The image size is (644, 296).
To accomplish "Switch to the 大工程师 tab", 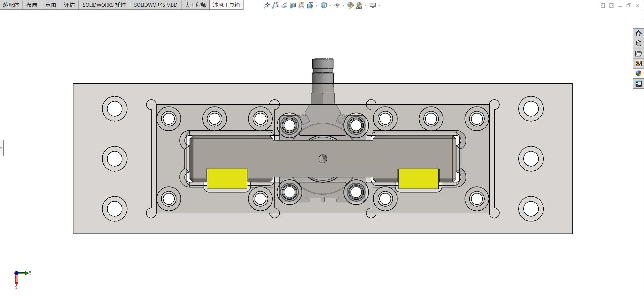I will point(196,5).
